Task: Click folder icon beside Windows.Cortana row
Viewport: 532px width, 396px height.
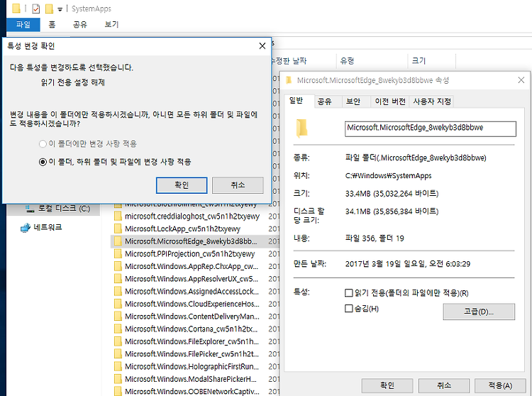Action: click(118, 329)
